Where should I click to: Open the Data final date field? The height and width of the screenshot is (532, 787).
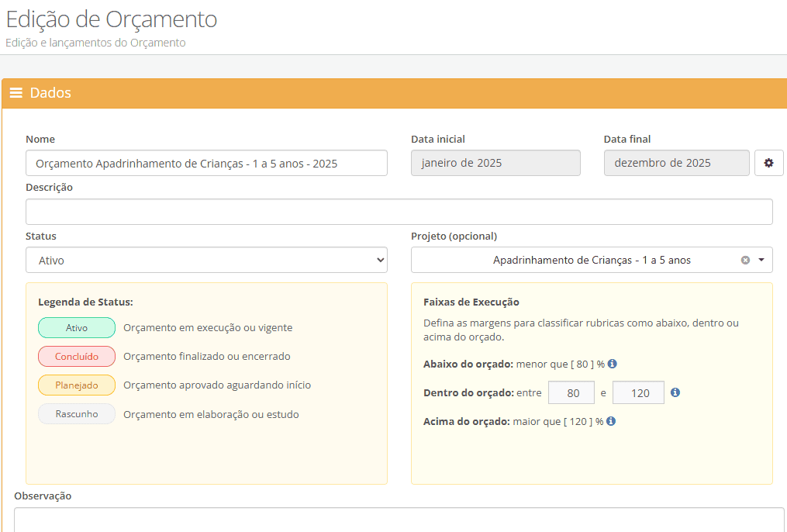click(676, 163)
